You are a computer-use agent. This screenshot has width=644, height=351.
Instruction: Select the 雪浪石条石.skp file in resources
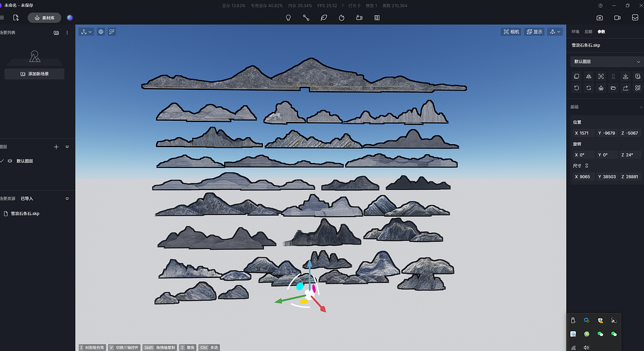pos(25,214)
